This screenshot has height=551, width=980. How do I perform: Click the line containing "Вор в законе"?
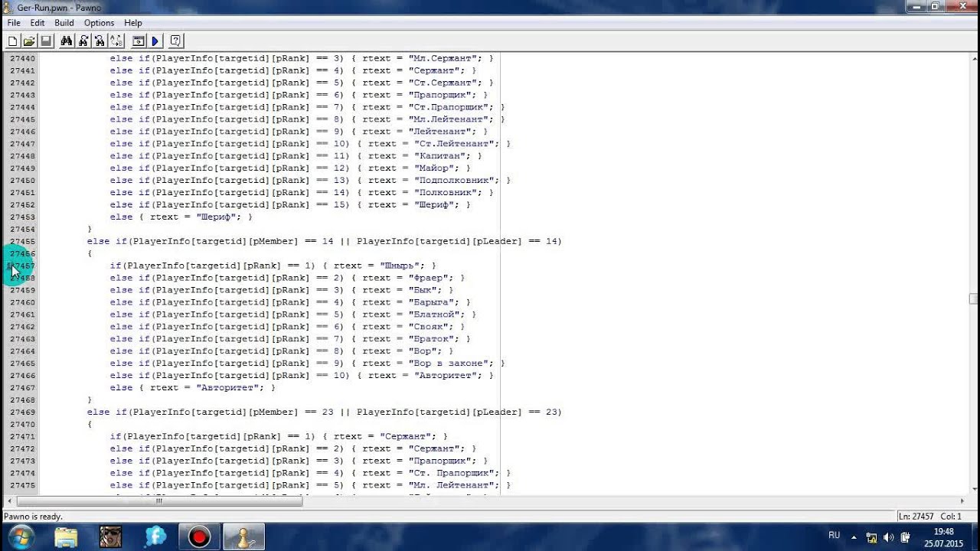307,364
